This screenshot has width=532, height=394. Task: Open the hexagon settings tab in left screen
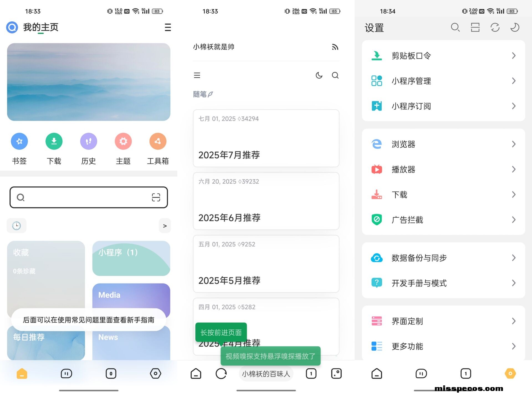click(155, 374)
